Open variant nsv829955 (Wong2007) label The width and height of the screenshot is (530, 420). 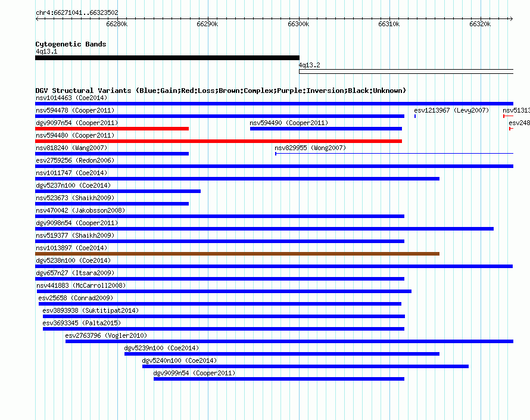310,148
